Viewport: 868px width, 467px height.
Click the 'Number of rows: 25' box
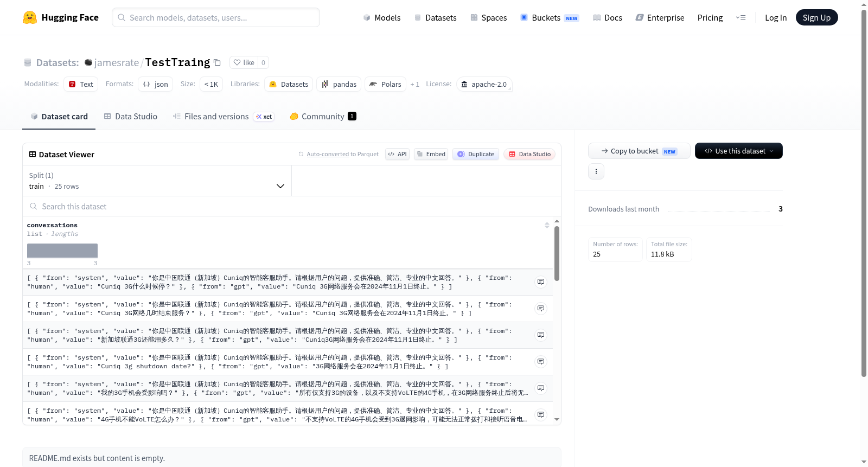[615, 250]
